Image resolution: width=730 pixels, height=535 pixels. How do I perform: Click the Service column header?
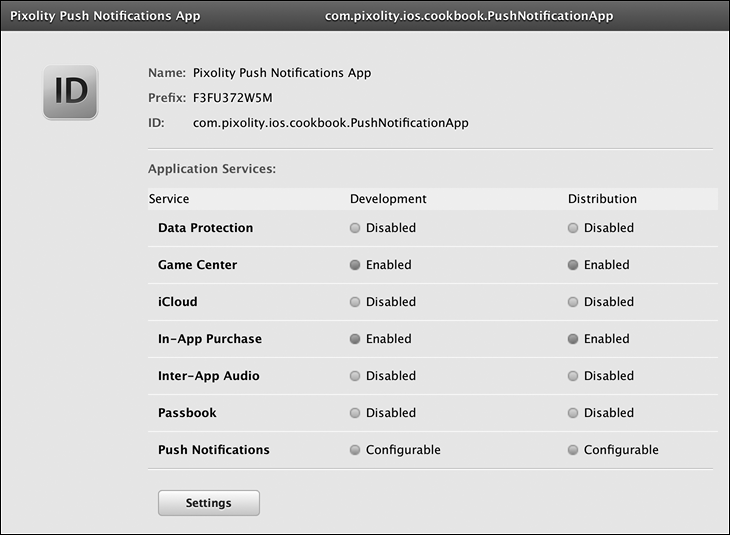[x=169, y=199]
